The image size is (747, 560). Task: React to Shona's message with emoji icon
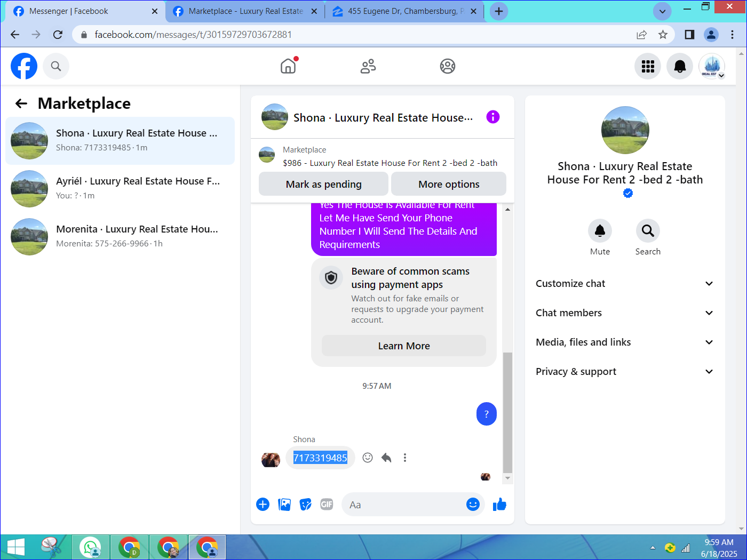pos(368,458)
